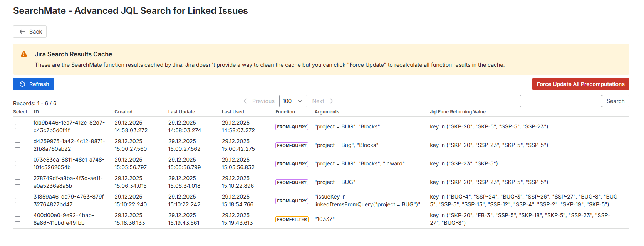This screenshot has height=246, width=644.
Task: Click Created time 15:06:34.015
Action: coord(131,186)
